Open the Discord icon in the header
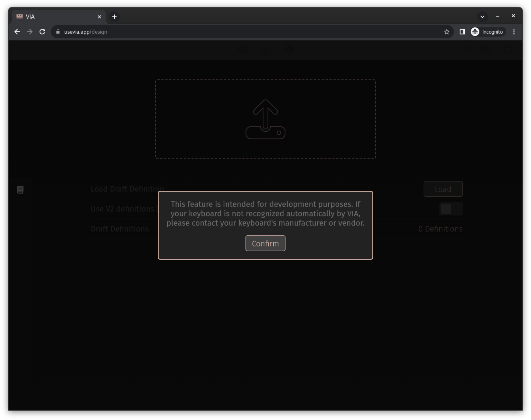This screenshot has height=420, width=531. point(486,50)
